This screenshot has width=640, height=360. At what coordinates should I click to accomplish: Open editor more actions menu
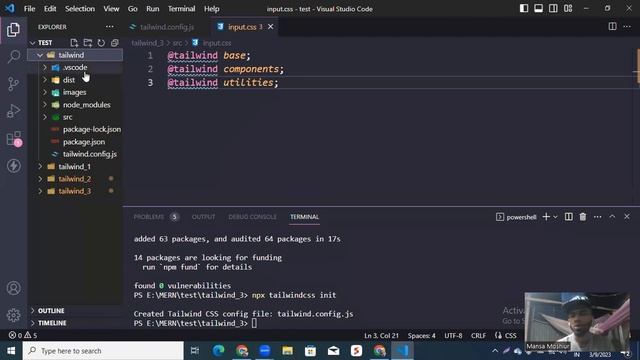[x=627, y=27]
